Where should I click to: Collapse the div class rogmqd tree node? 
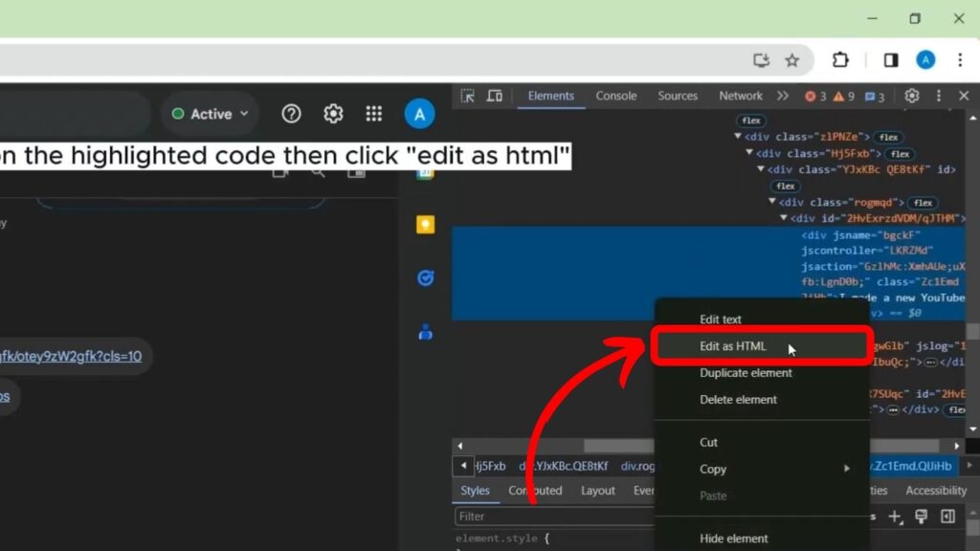tap(771, 202)
